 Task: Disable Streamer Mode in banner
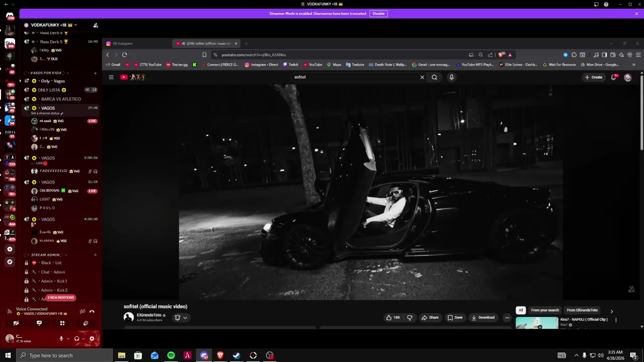click(x=378, y=14)
